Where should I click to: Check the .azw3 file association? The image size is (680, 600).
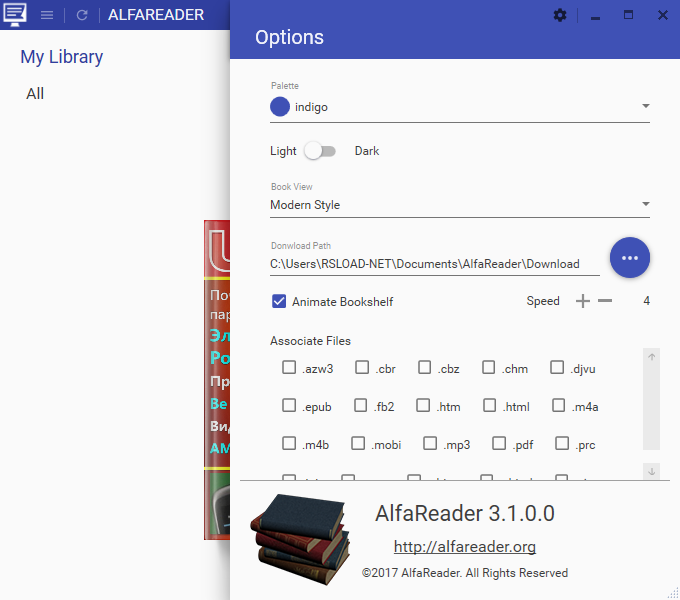289,367
